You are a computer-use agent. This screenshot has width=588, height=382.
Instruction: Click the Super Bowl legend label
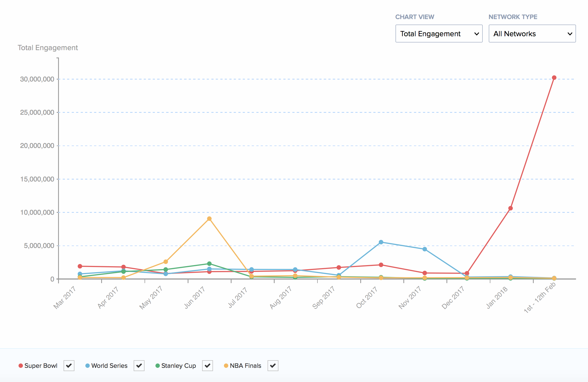point(41,366)
